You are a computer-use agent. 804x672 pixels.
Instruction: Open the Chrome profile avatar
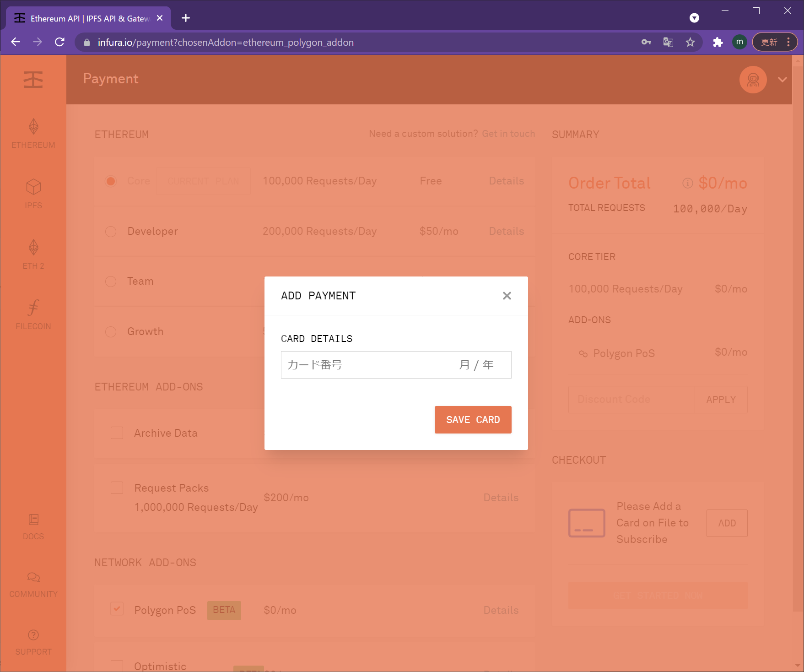click(x=739, y=42)
